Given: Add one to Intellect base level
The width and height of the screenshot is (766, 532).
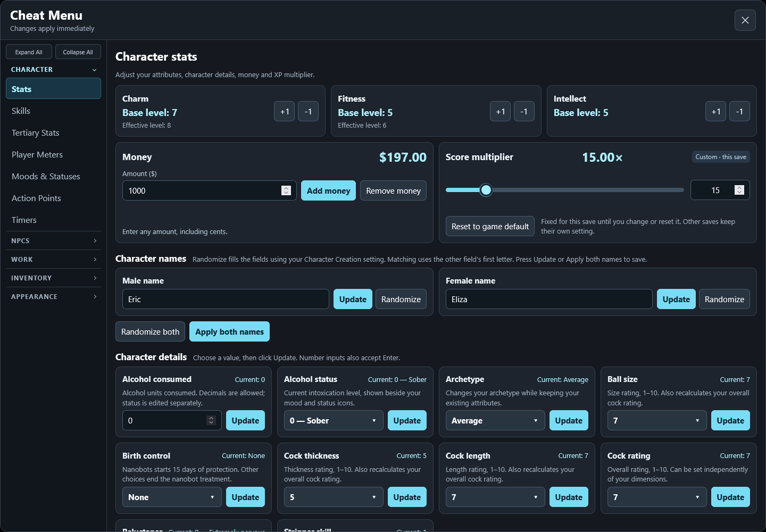Looking at the screenshot, I should (716, 111).
